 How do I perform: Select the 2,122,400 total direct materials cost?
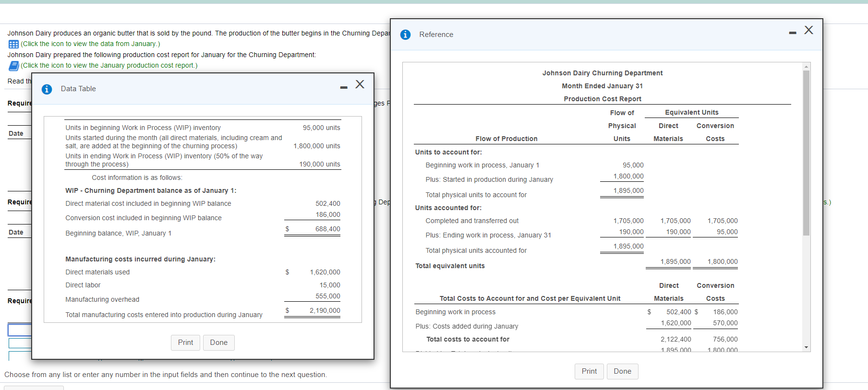[676, 339]
